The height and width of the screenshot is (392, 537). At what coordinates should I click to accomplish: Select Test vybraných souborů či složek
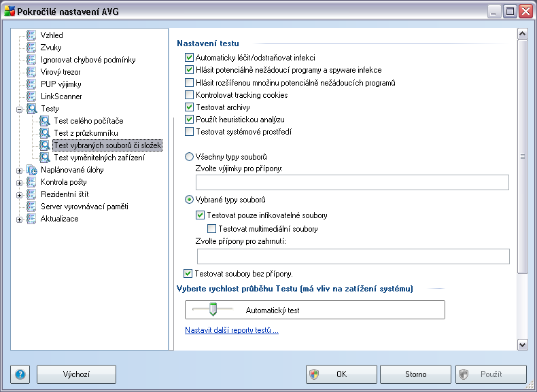(107, 145)
